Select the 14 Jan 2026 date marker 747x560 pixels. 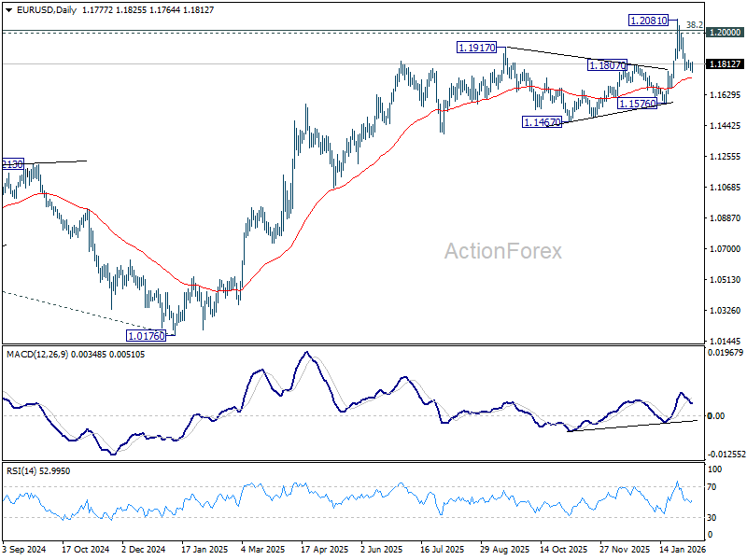683,549
